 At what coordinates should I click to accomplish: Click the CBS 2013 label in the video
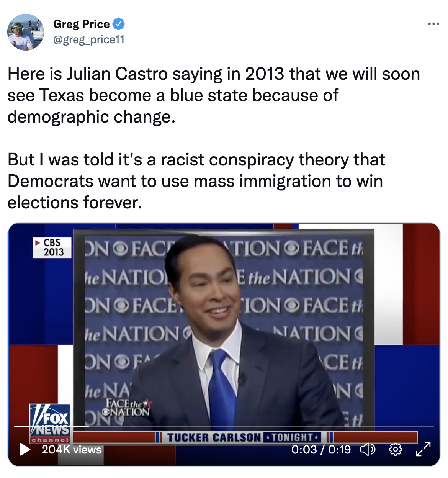(52, 247)
